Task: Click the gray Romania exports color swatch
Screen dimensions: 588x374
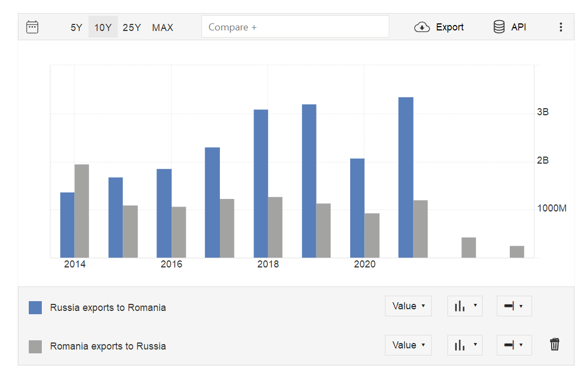Action: point(35,346)
